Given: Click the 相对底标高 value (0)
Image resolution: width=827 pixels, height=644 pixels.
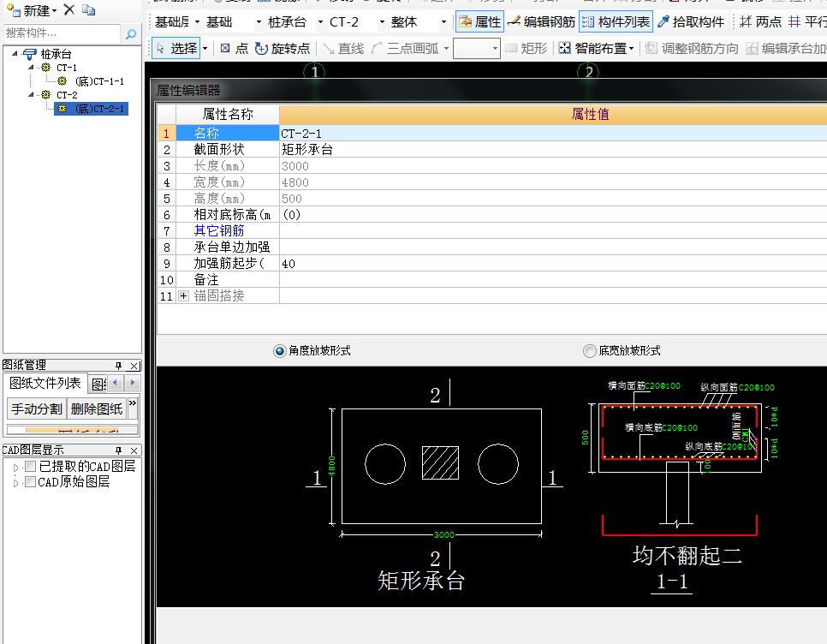Looking at the screenshot, I should click(x=553, y=215).
